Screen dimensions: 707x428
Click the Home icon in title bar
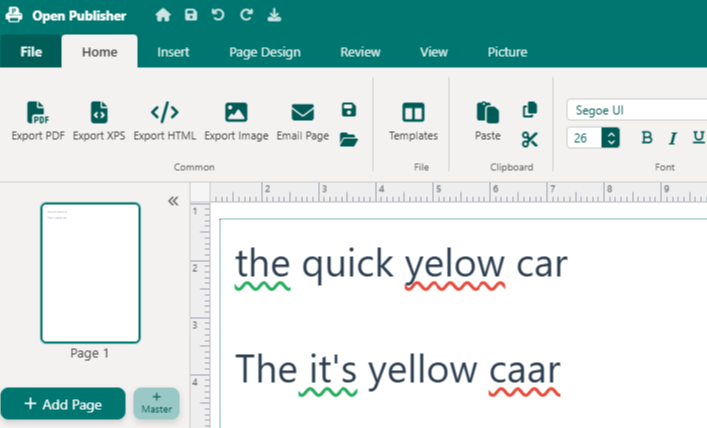163,15
